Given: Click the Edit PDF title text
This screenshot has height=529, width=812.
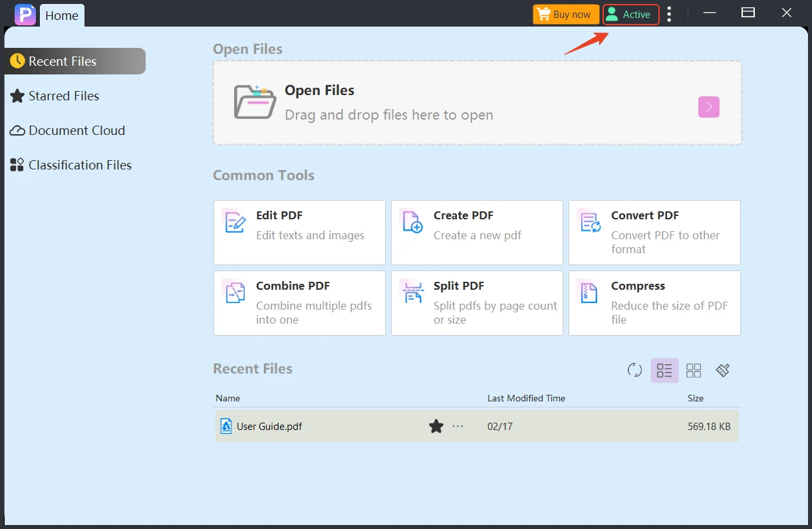Looking at the screenshot, I should coord(279,215).
